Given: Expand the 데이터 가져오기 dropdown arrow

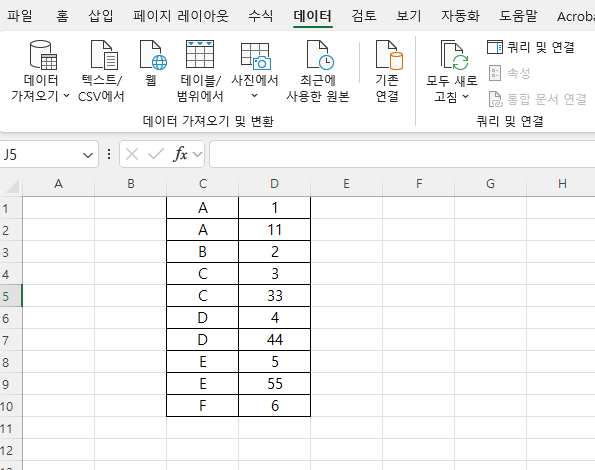Looking at the screenshot, I should tap(66, 96).
